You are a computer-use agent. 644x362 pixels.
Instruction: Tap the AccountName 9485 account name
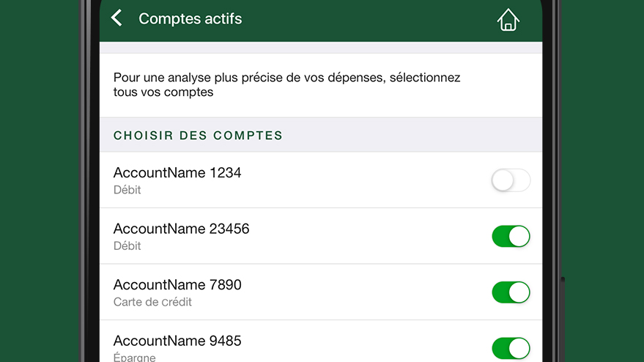[177, 341]
